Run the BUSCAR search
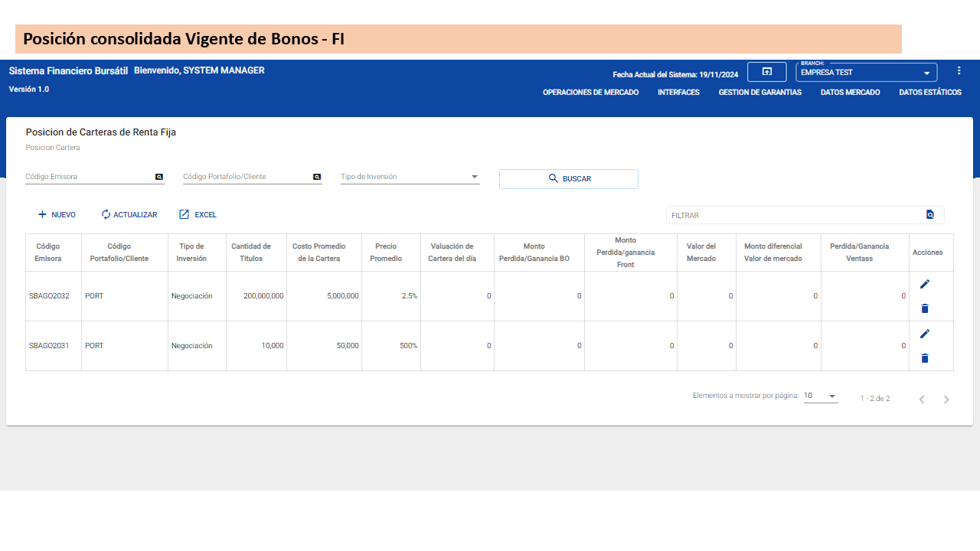This screenshot has width=980, height=551. [x=568, y=178]
